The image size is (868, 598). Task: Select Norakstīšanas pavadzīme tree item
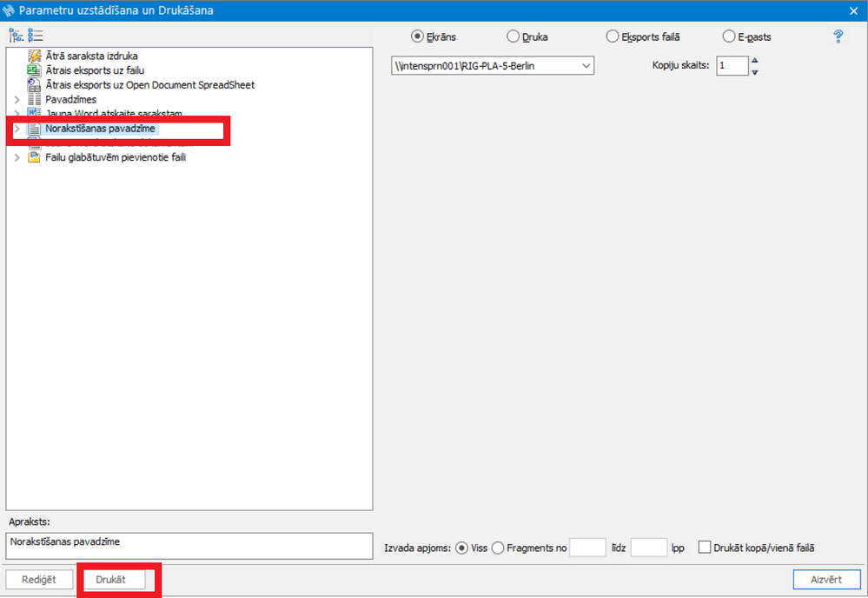click(x=100, y=129)
